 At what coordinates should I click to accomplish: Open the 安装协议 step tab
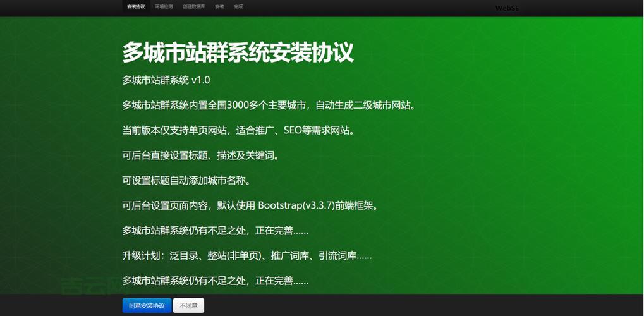135,7
